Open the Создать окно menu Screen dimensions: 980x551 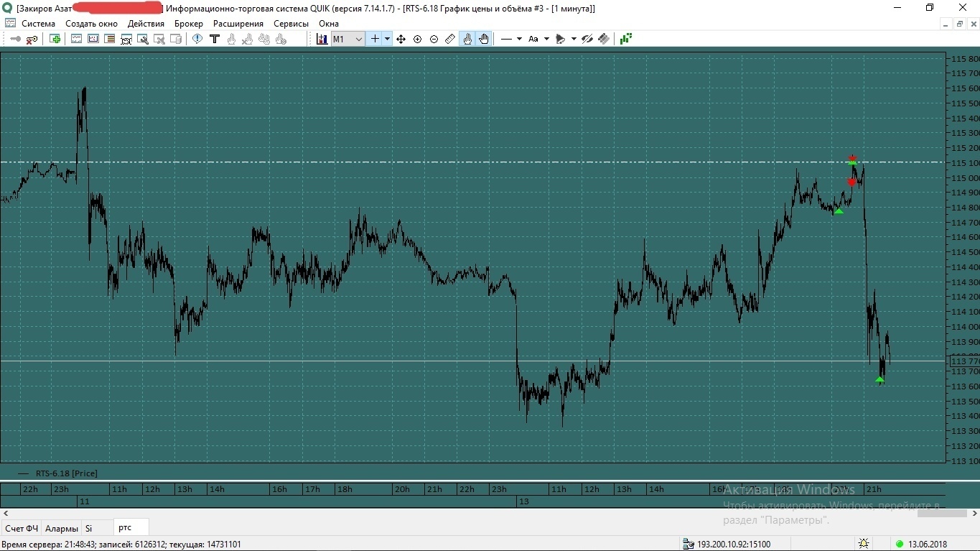91,23
